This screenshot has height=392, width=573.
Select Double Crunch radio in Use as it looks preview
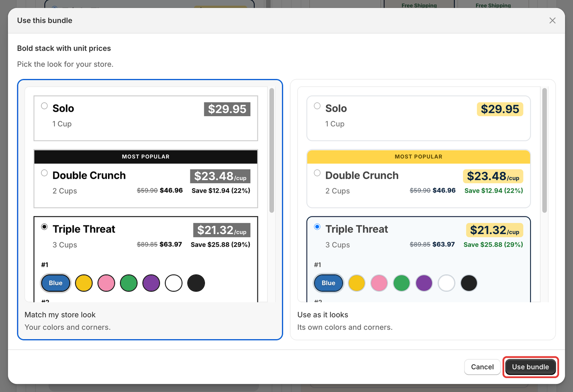(317, 173)
